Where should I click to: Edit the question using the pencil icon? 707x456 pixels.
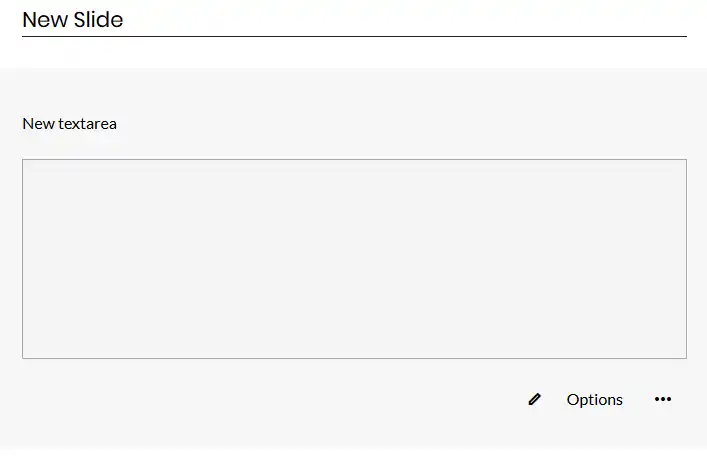click(534, 399)
